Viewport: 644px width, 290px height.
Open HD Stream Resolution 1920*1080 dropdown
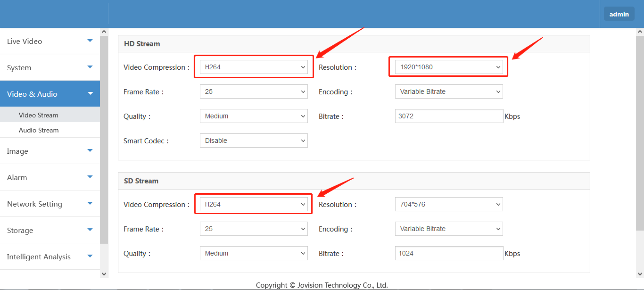(x=449, y=67)
